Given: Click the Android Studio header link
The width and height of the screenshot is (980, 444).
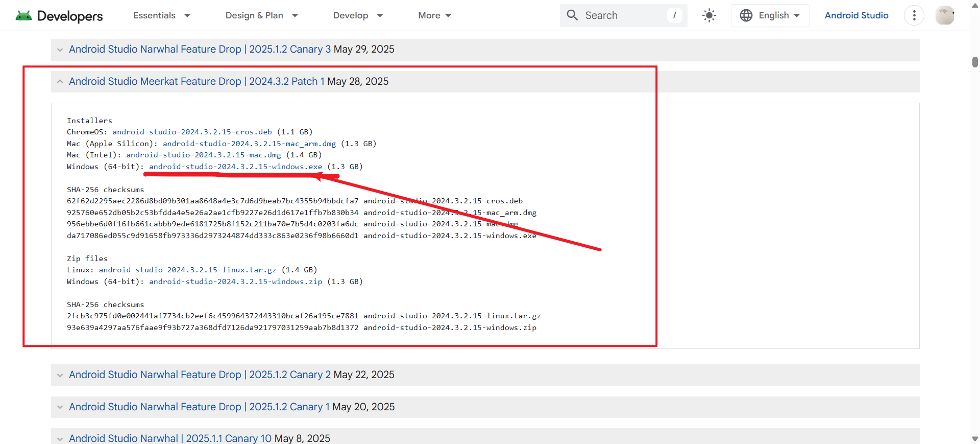Looking at the screenshot, I should pyautogui.click(x=856, y=15).
